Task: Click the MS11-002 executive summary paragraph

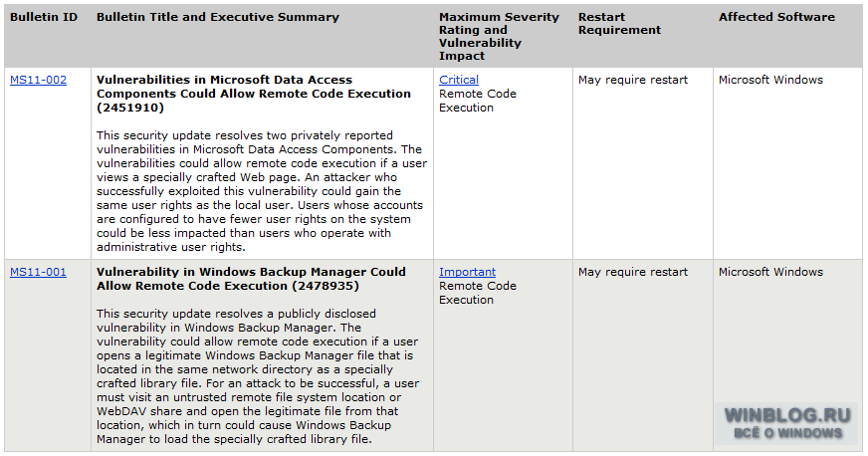Action: pos(262,191)
